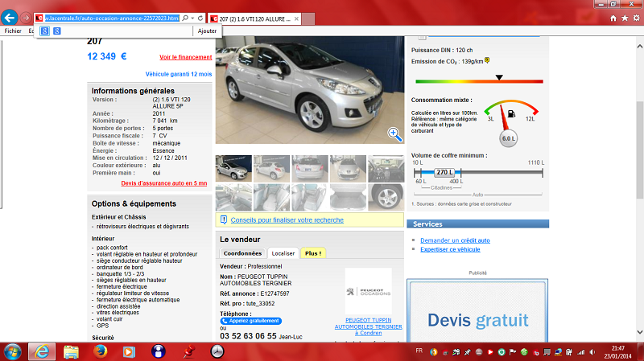Click Véhicule garanti 12 mois link
The width and height of the screenshot is (644, 361).
coord(179,74)
